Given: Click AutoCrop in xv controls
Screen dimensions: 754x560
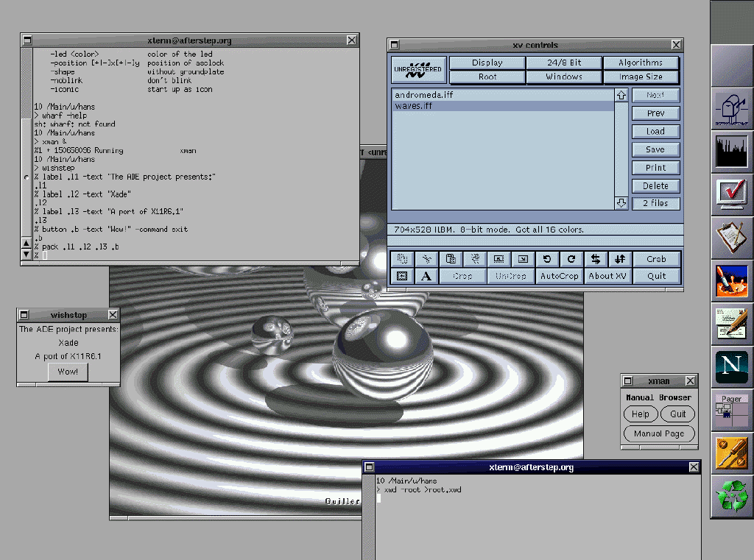Looking at the screenshot, I should click(x=559, y=276).
